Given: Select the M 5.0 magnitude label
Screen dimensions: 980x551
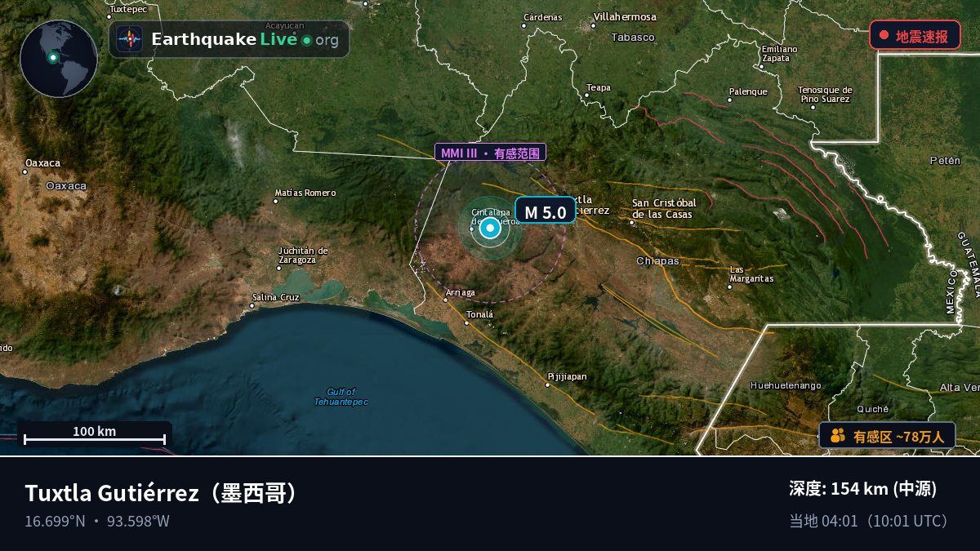Looking at the screenshot, I should point(545,212).
